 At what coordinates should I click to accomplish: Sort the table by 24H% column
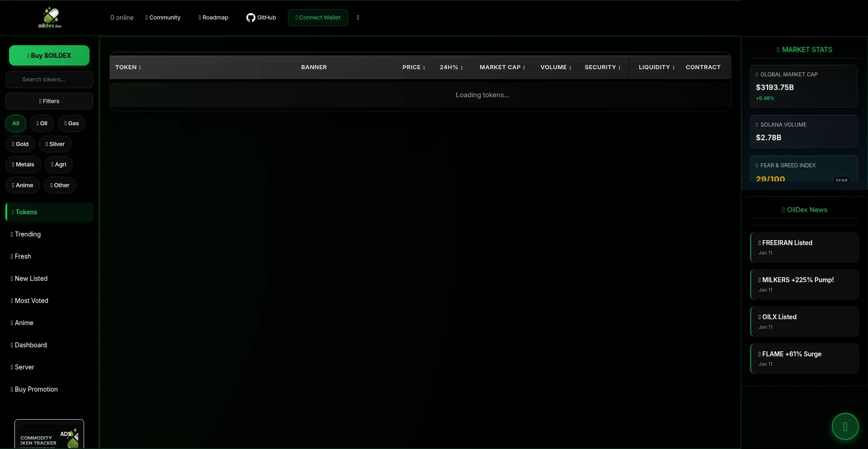451,67
